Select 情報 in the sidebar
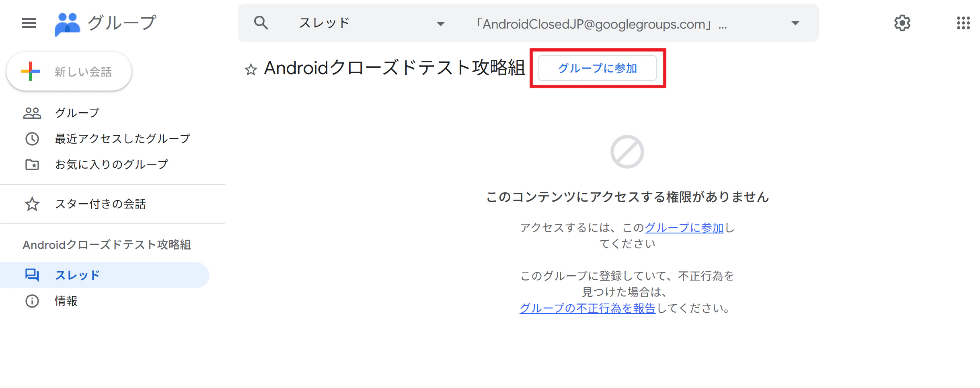The height and width of the screenshot is (388, 980). click(x=105, y=301)
